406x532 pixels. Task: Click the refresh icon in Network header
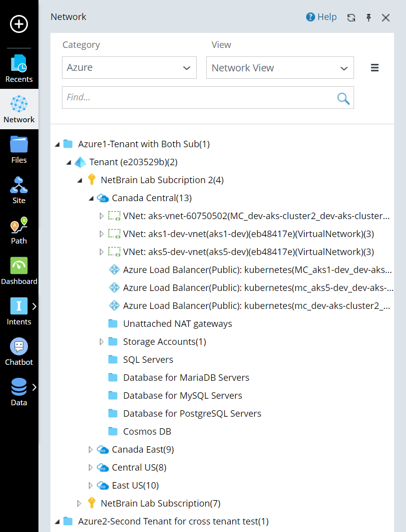tap(351, 17)
